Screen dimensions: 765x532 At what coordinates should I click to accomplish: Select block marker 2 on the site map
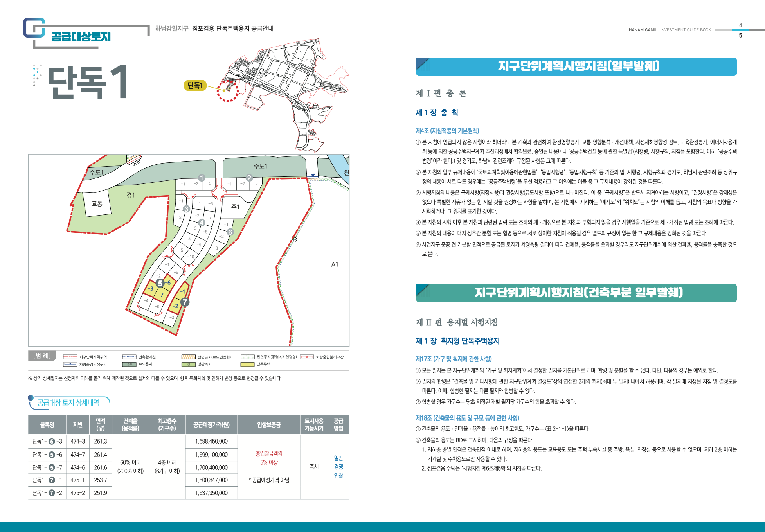[x=249, y=178]
